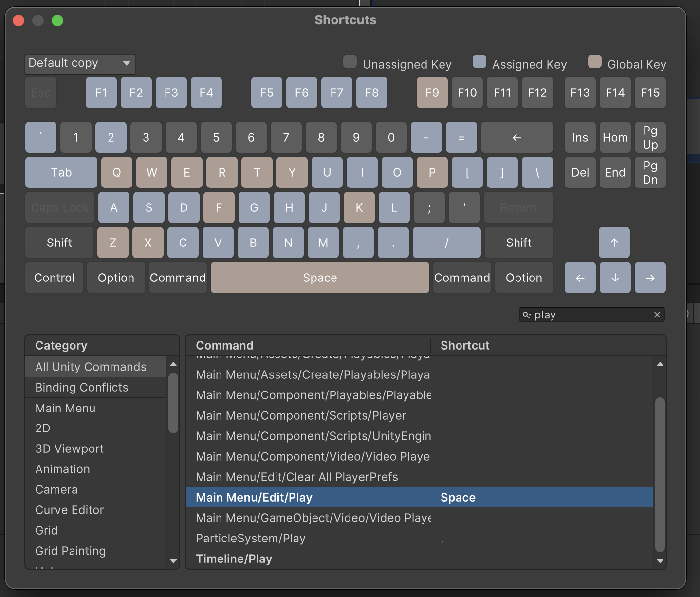Click the slash key

click(447, 243)
